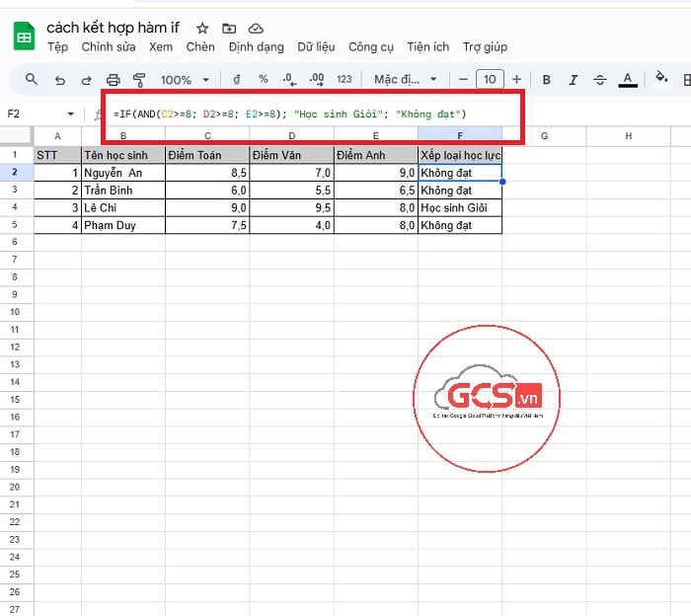Click the search magnifier icon in toolbar

click(x=32, y=79)
